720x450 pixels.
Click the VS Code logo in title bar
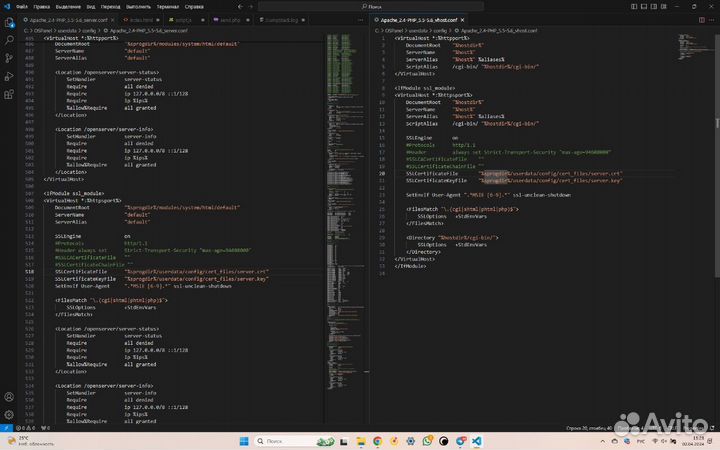(x=7, y=5)
